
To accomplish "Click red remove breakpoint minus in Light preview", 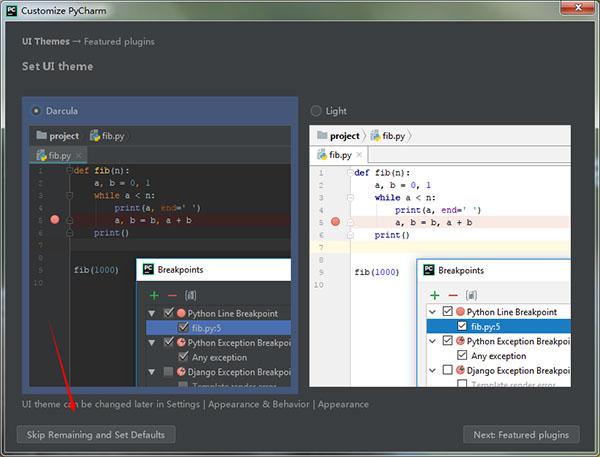I will point(453,295).
